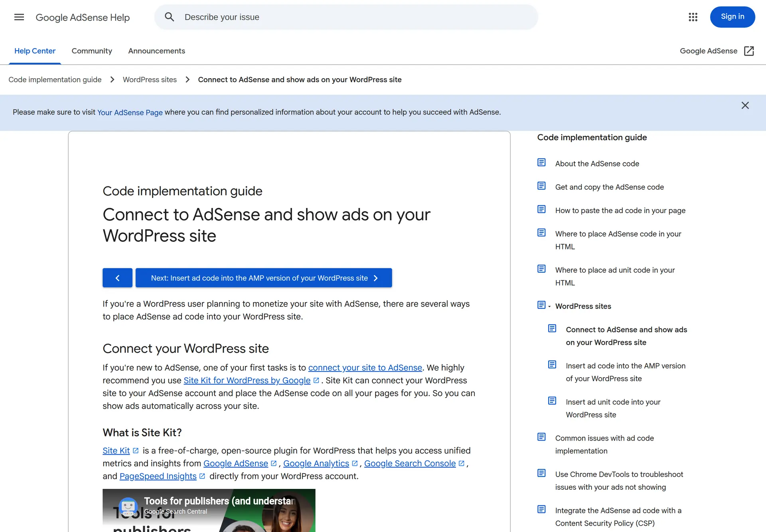766x532 pixels.
Task: Open the hamburger main menu
Action: pos(19,17)
